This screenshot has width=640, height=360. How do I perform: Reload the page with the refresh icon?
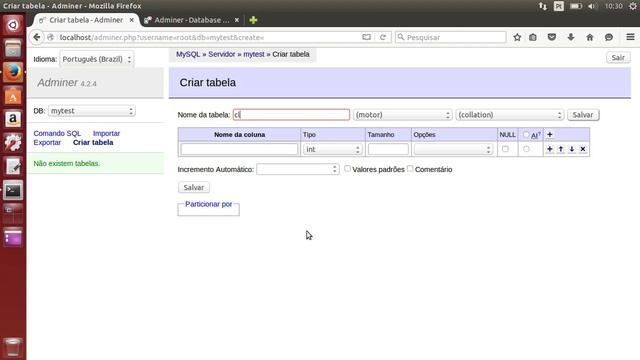[x=382, y=37]
